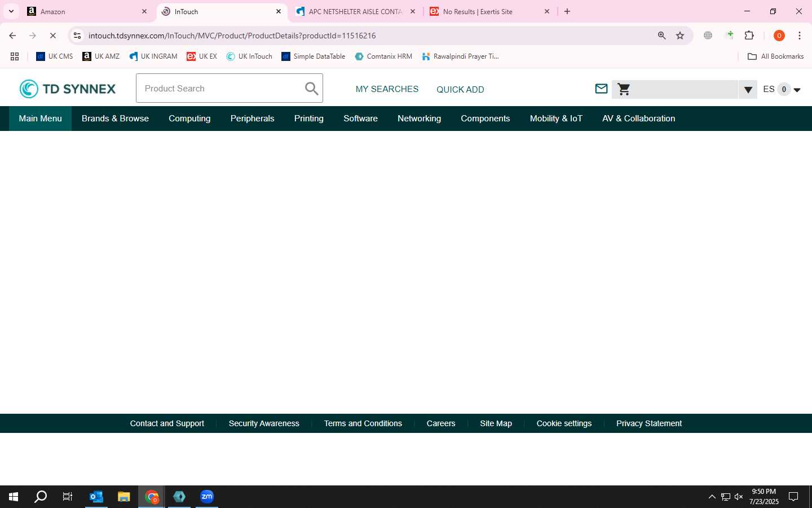Click Site Map footer link

pos(496,423)
